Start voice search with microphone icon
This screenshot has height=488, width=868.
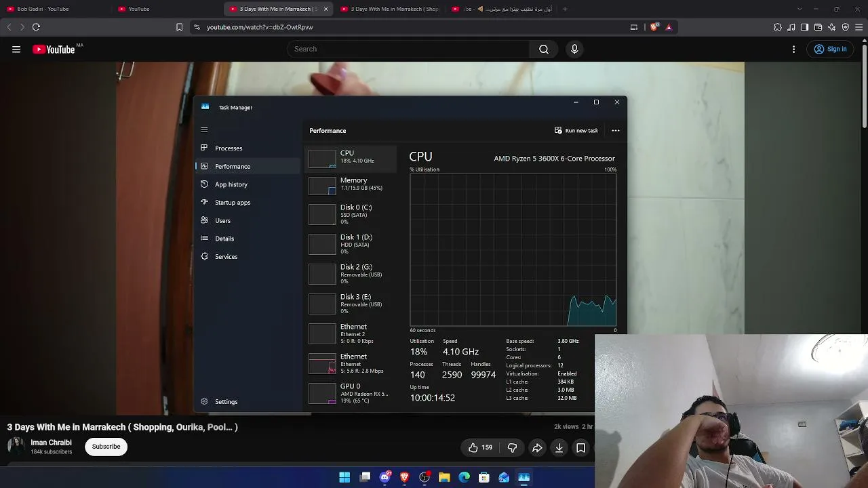[x=574, y=49]
